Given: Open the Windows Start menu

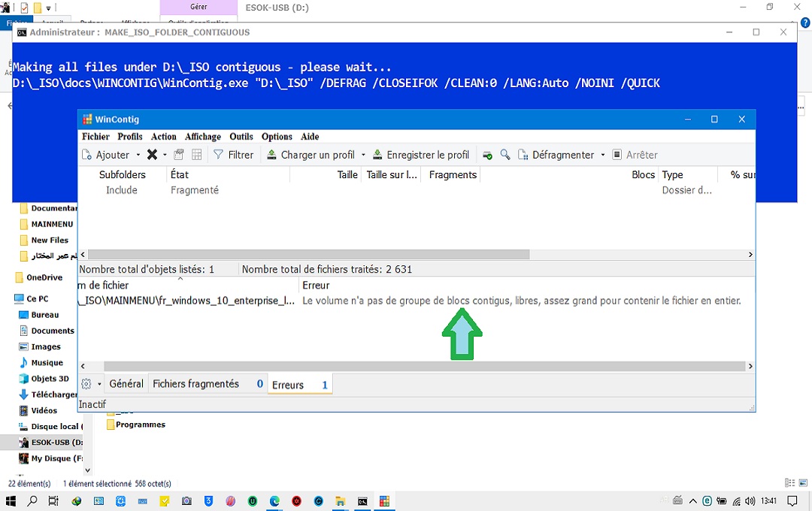Looking at the screenshot, I should point(11,501).
